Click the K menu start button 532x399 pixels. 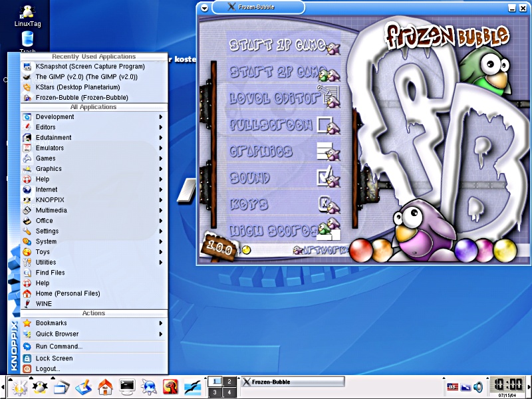click(x=20, y=387)
